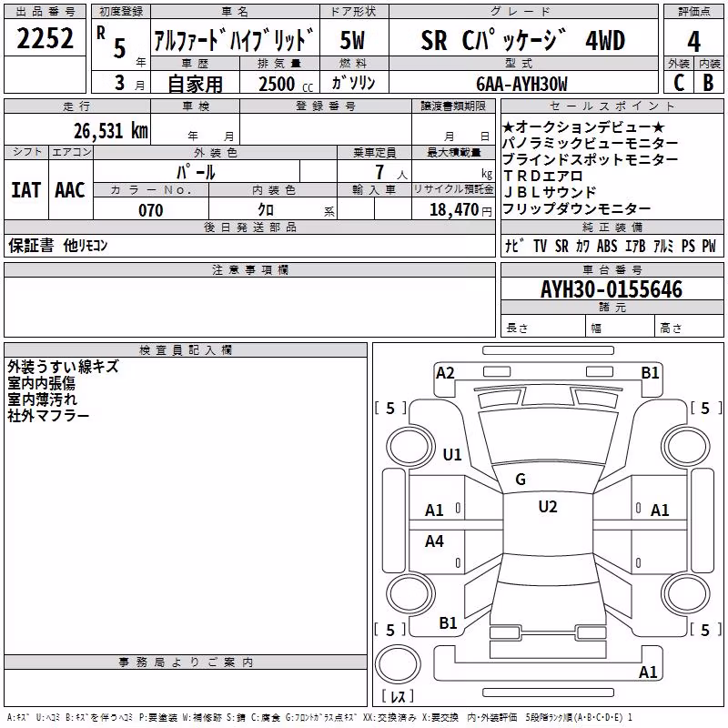The height and width of the screenshot is (728, 728).
Task: Click seating capacity 7 人
Action: (x=391, y=172)
